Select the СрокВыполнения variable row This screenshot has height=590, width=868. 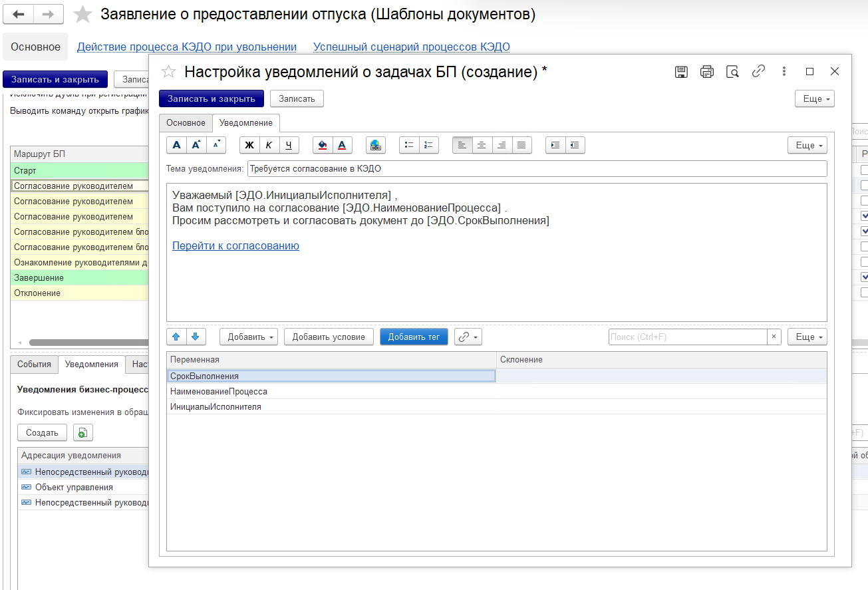496,376
